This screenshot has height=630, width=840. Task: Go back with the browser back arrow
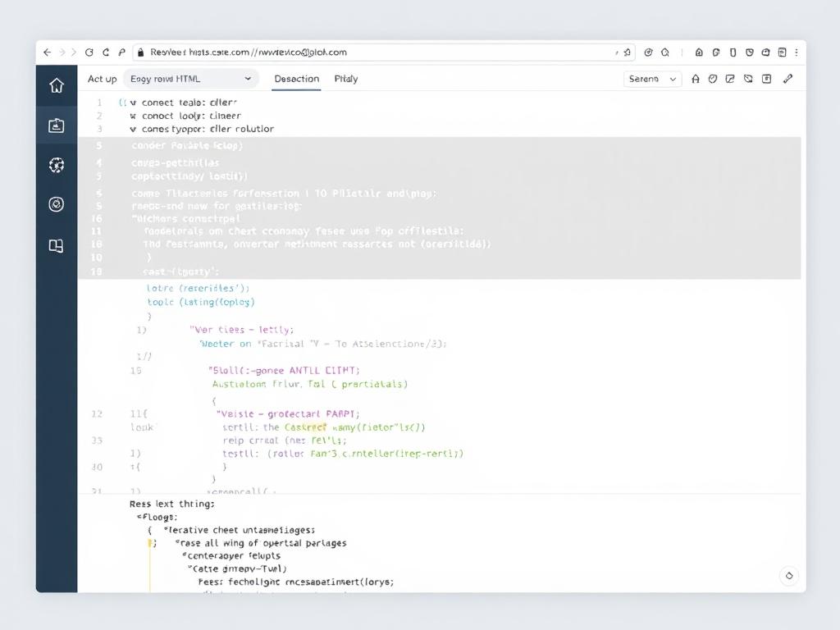tap(47, 52)
